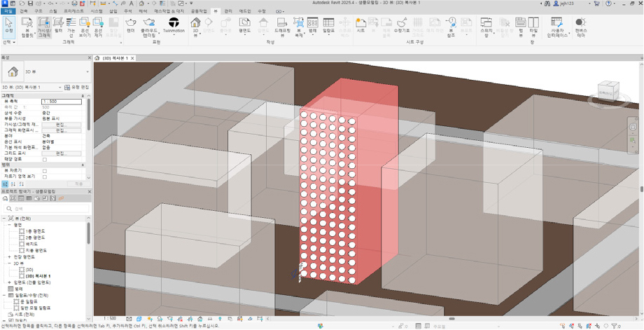Select the Modify (수정) arrow tool
This screenshot has width=644, height=330.
point(8,27)
